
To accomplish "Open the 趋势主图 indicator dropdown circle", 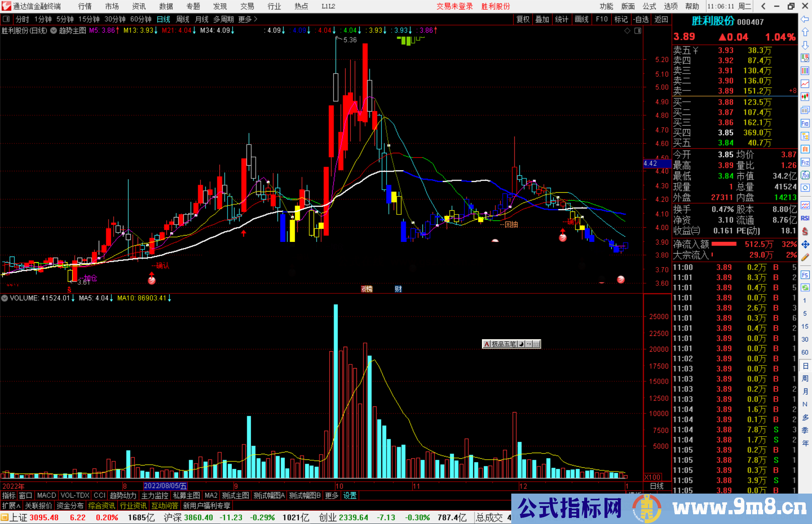I will [54, 31].
